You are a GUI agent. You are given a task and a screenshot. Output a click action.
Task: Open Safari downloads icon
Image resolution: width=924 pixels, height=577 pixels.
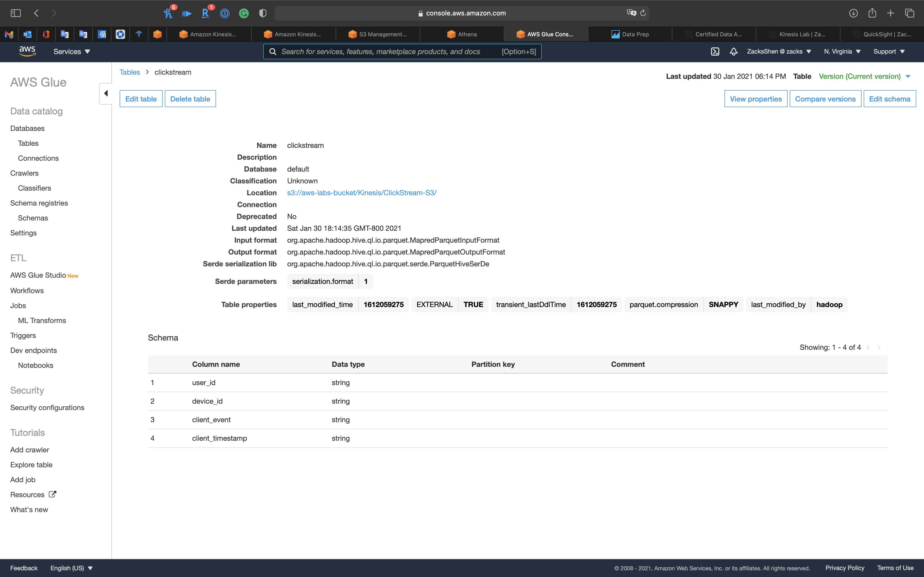pos(853,13)
